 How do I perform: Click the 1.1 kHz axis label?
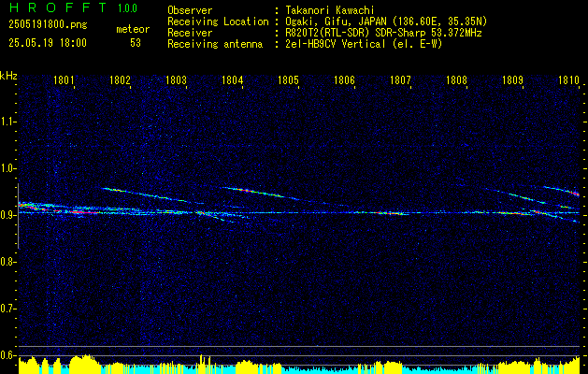tap(7, 122)
